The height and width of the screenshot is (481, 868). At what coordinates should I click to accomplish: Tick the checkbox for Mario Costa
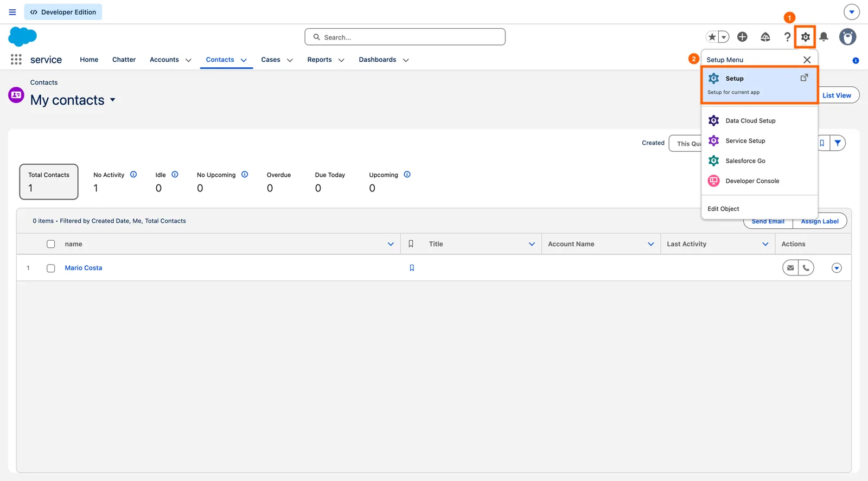point(51,268)
